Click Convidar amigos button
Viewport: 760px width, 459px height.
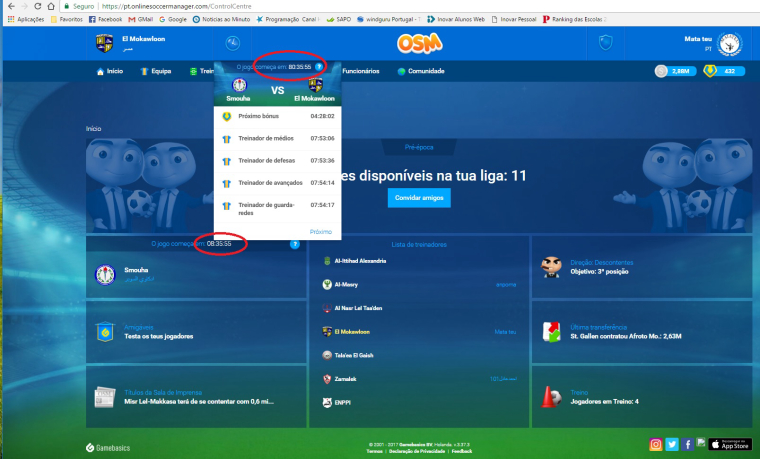[x=419, y=198]
